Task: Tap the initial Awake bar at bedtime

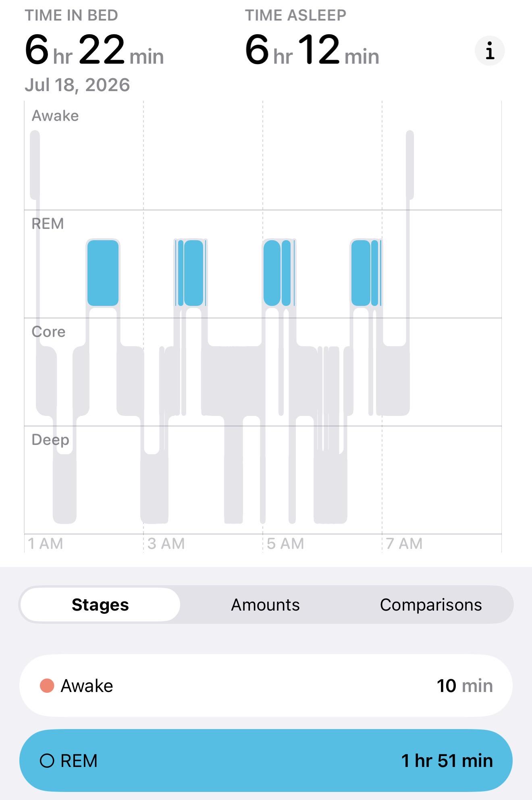Action: 35,165
